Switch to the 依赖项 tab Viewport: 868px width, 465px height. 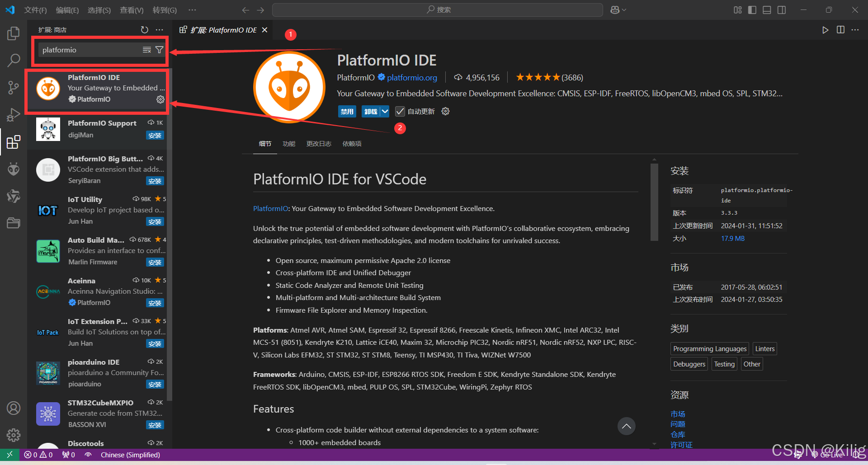[x=352, y=144]
